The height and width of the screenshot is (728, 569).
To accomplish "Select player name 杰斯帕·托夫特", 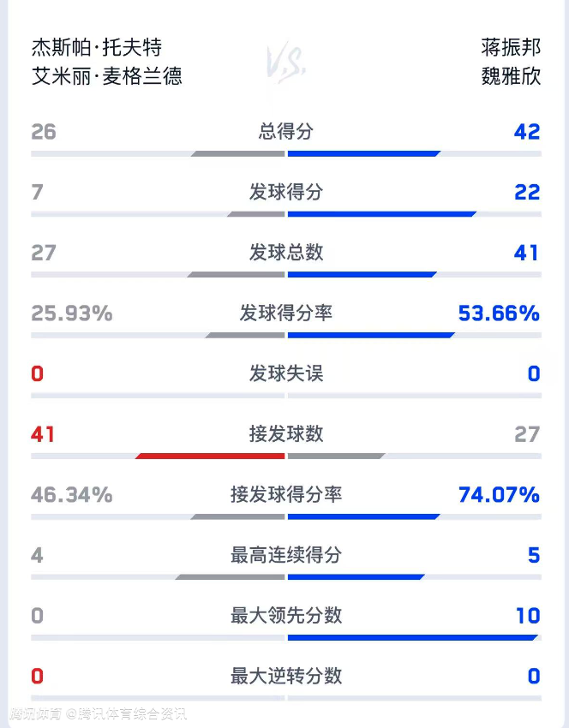I will click(96, 47).
